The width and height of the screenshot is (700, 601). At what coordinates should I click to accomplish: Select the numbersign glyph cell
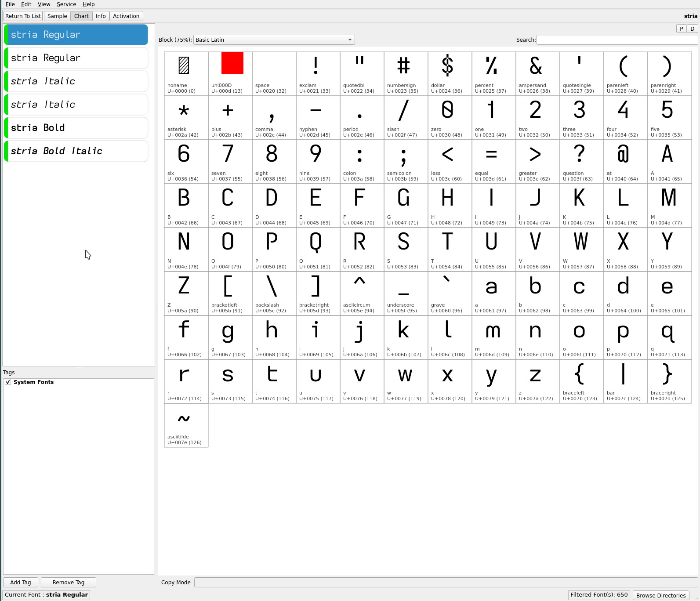[x=406, y=74]
